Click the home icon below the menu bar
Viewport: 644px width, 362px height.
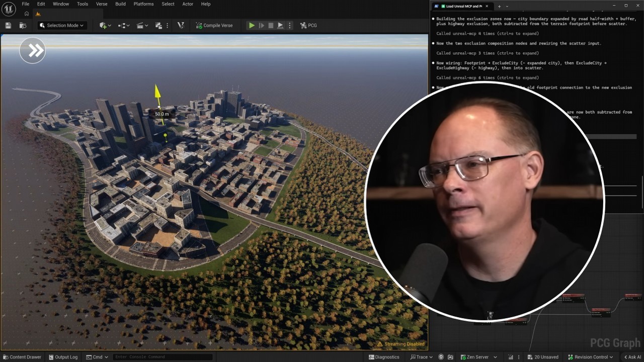[27, 14]
